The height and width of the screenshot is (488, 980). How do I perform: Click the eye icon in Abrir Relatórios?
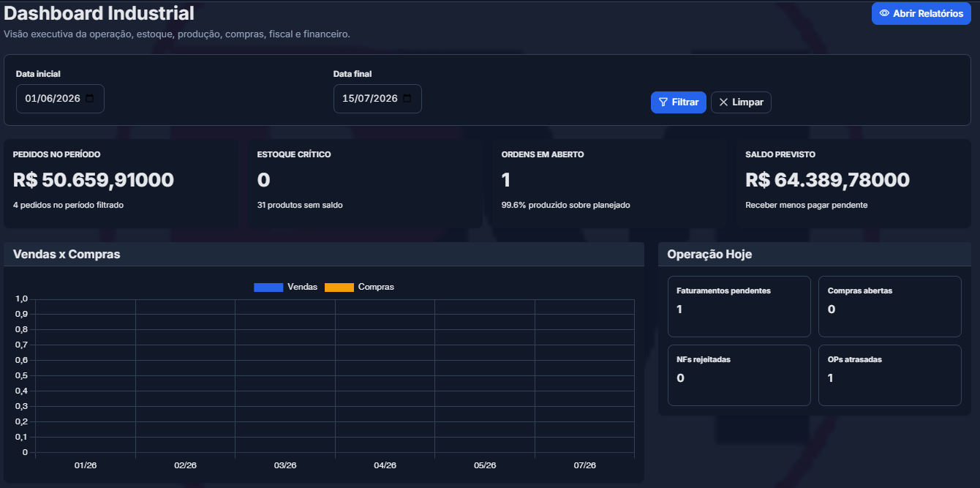[884, 13]
